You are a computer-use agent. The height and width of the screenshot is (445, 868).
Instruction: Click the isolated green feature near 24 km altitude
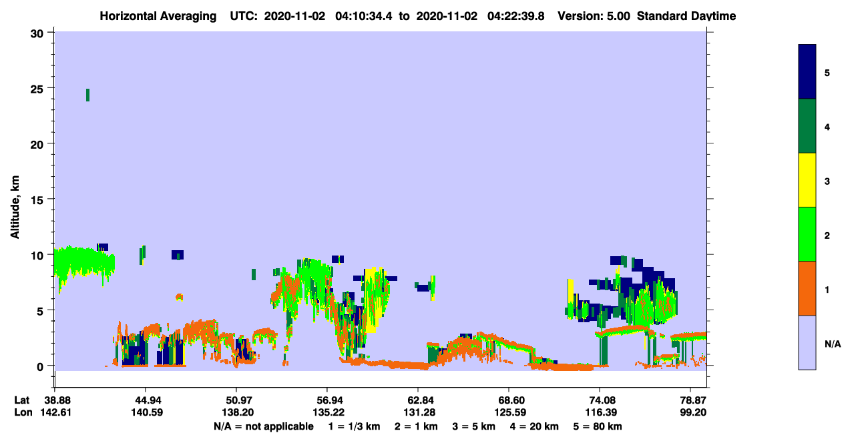tap(87, 95)
